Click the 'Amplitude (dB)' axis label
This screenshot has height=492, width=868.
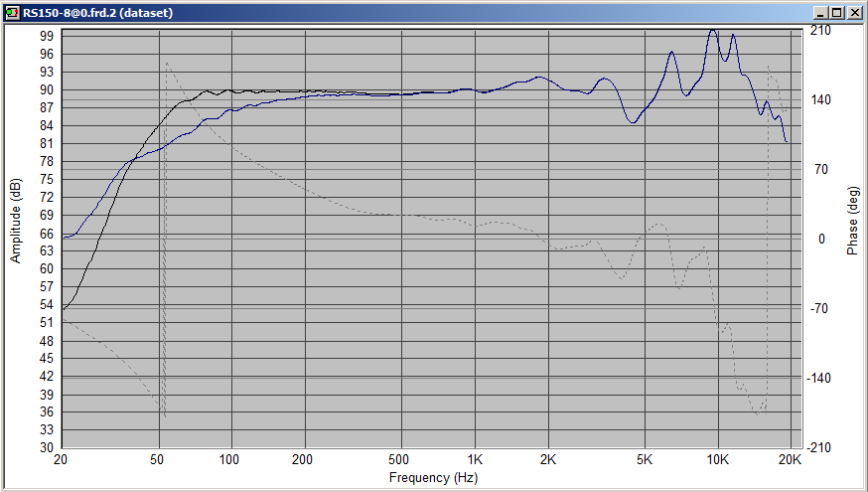pos(15,221)
